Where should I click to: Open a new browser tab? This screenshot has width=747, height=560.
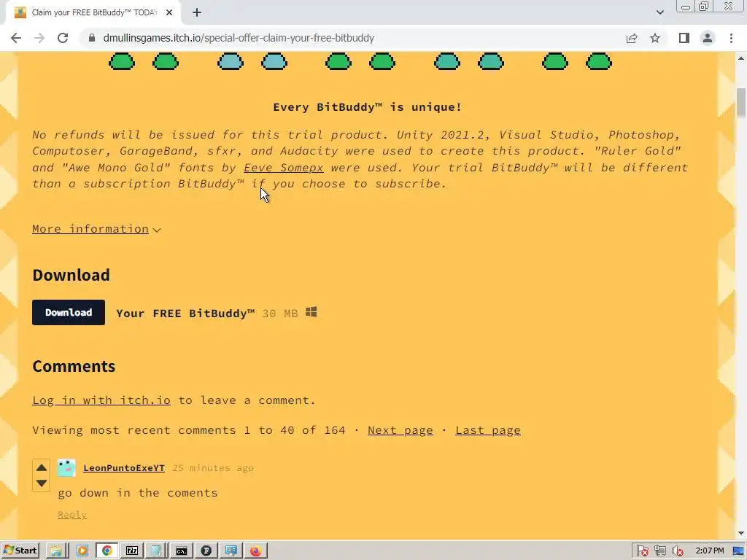(197, 12)
